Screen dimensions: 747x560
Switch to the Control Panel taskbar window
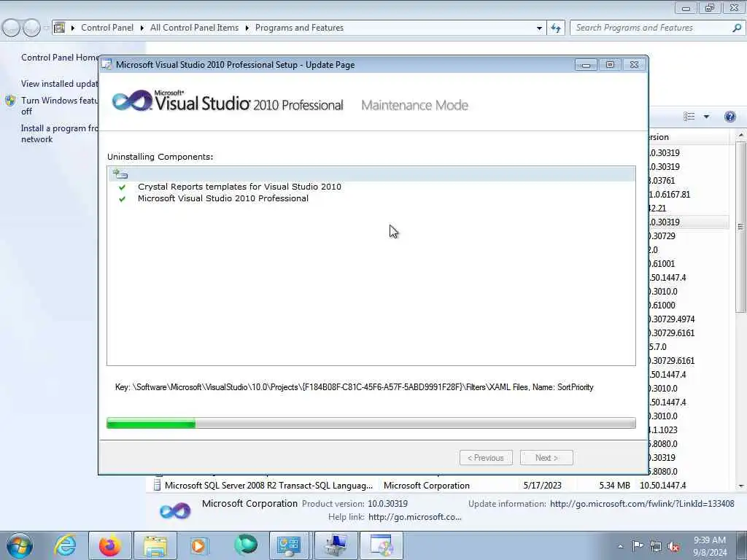pyautogui.click(x=289, y=545)
